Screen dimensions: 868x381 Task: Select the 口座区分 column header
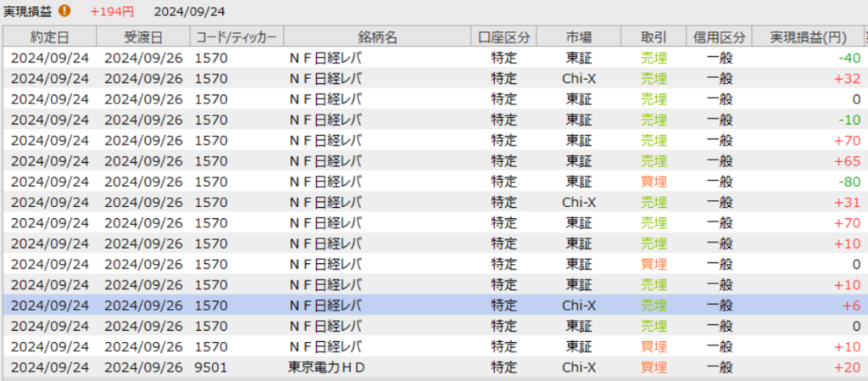[504, 37]
